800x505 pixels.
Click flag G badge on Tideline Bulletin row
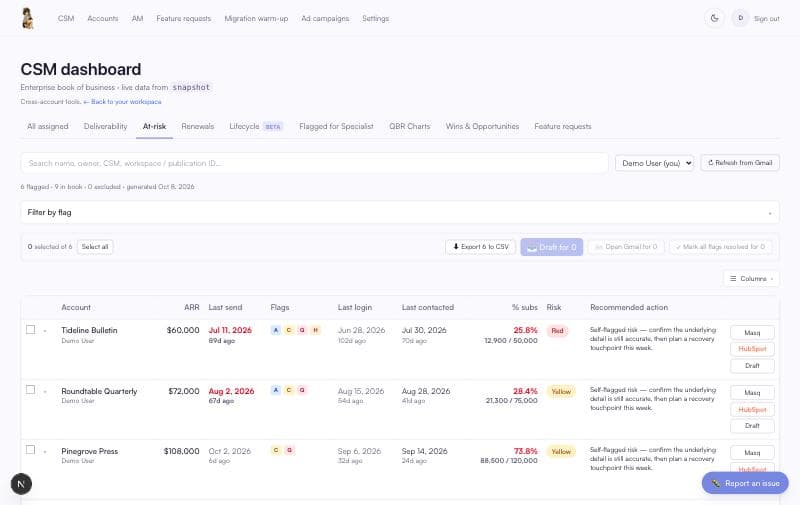pos(302,330)
